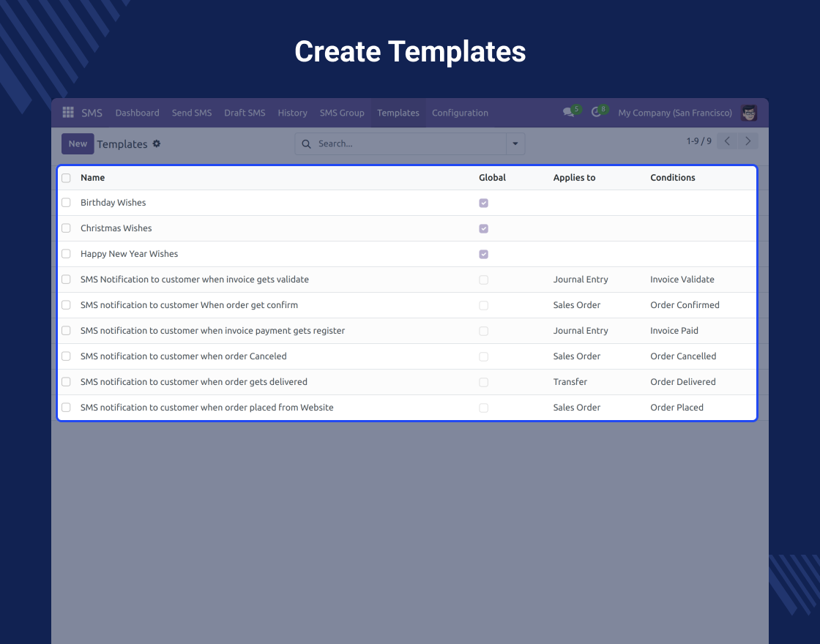
Task: Open the activities clock icon
Action: [596, 113]
